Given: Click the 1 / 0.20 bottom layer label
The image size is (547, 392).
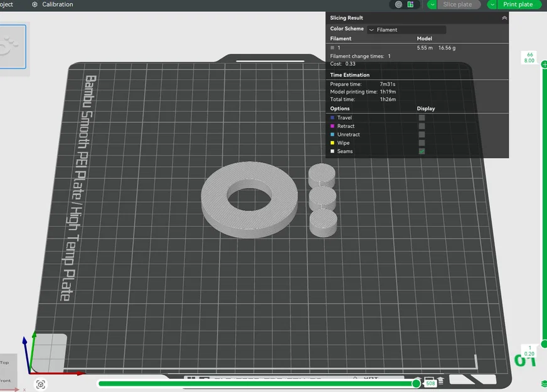Looking at the screenshot, I should [529, 351].
